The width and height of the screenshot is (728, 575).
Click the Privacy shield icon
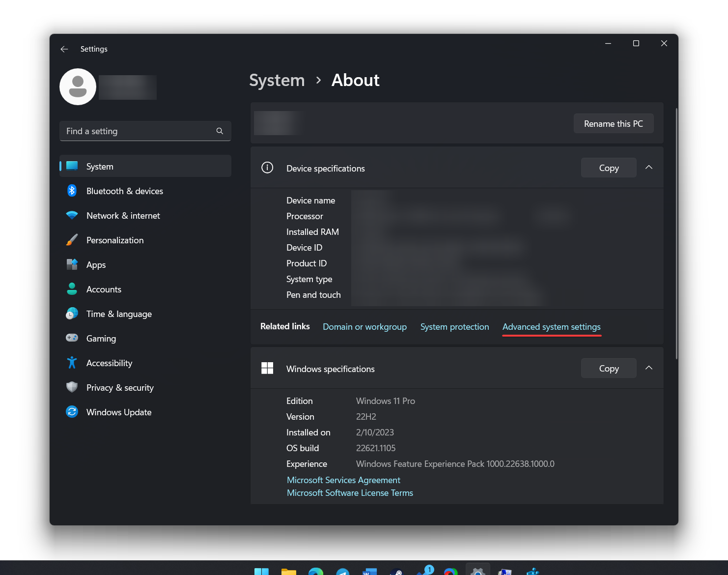(x=72, y=387)
